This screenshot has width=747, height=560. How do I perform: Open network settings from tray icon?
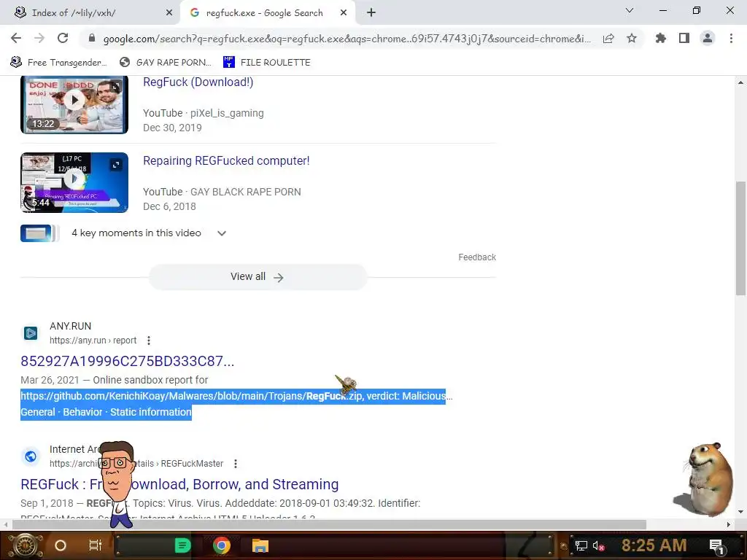[581, 545]
